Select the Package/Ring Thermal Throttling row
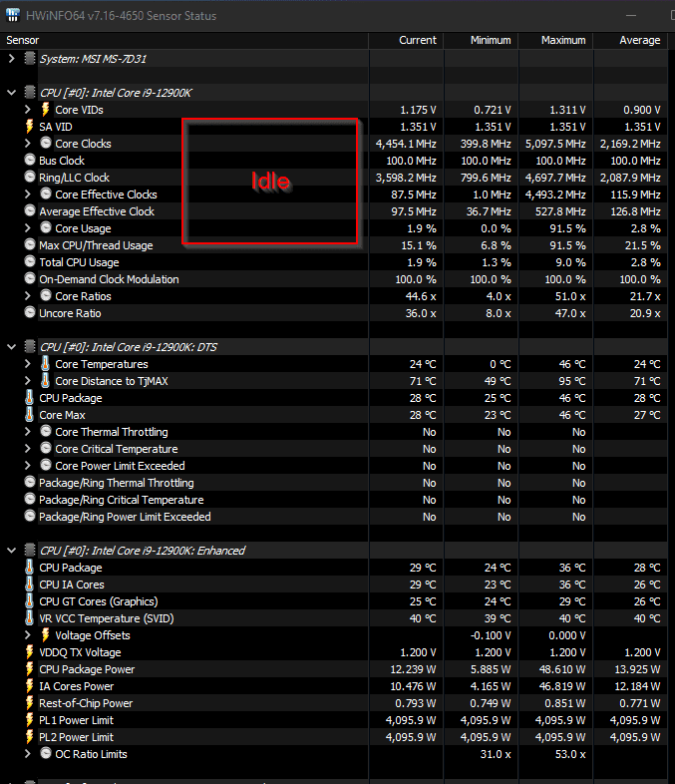The width and height of the screenshot is (675, 784). (334, 483)
